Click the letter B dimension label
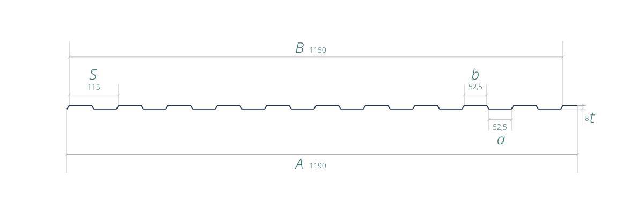Viewport: 644px width, 215px height. [299, 48]
